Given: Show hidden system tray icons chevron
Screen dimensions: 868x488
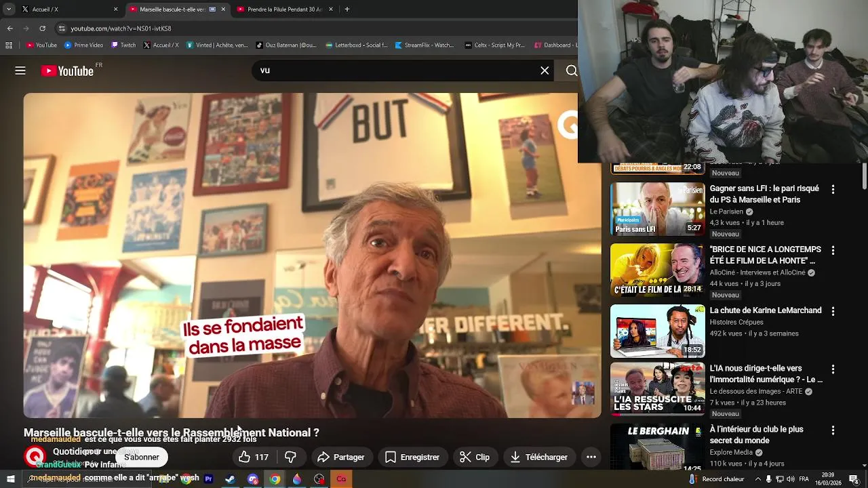Looking at the screenshot, I should point(757,479).
